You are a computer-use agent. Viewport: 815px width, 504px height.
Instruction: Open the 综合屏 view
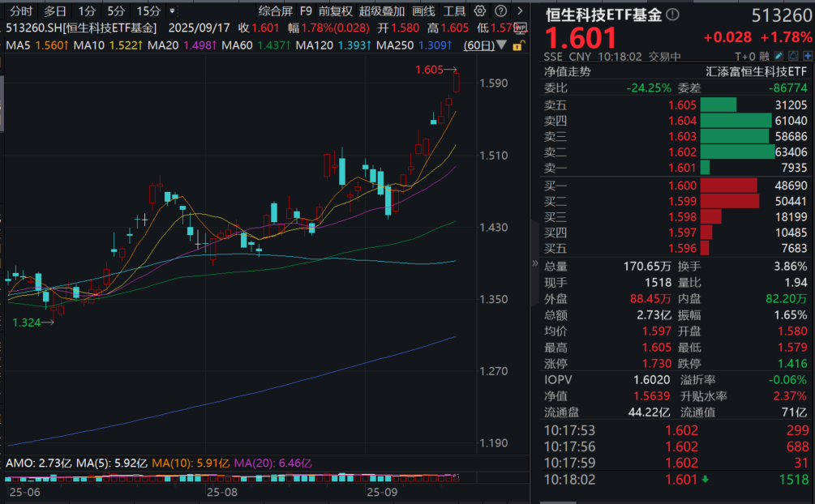(x=276, y=11)
